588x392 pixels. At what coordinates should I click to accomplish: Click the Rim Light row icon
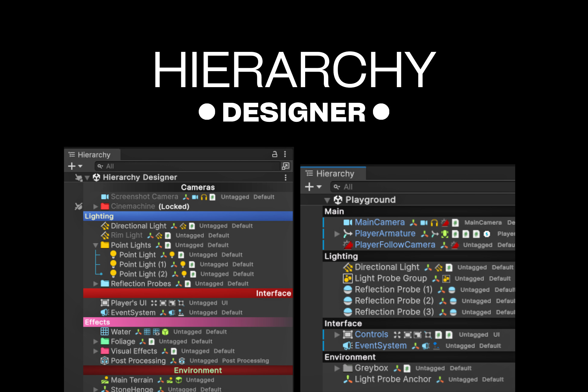(x=105, y=236)
